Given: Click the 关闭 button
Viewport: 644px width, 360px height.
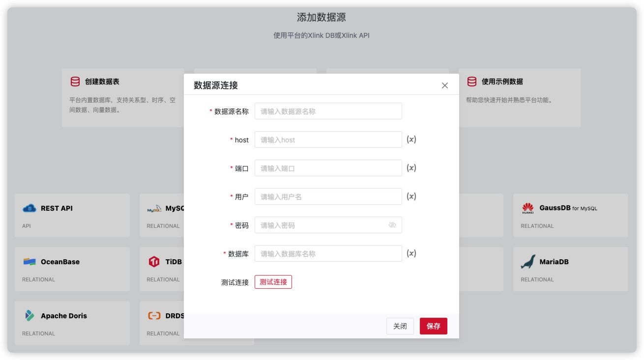Looking at the screenshot, I should coord(400,326).
